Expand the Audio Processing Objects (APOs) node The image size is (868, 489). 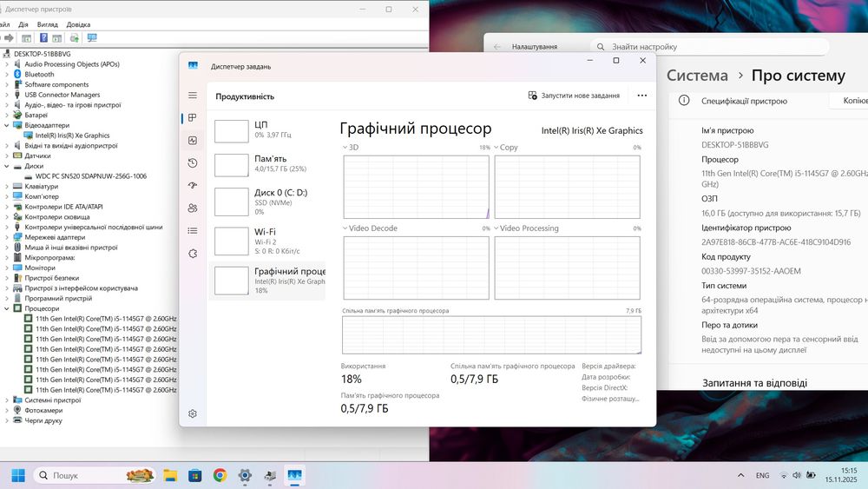7,64
